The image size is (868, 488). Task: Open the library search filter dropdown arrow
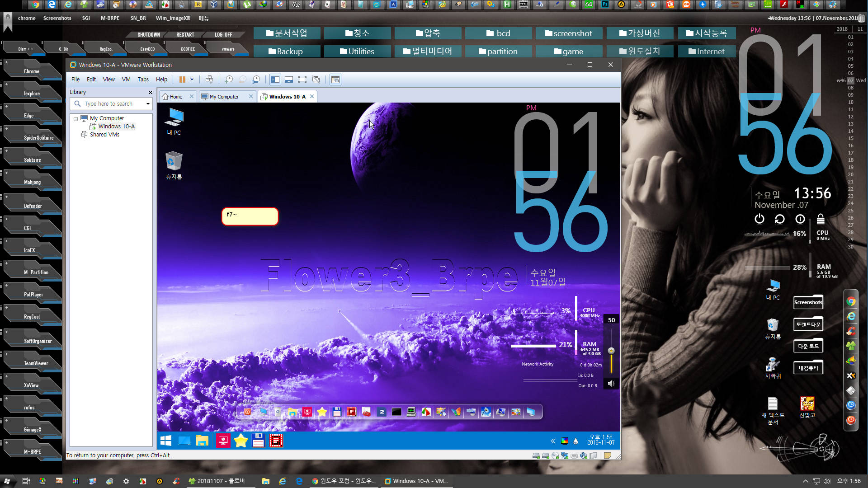point(148,103)
